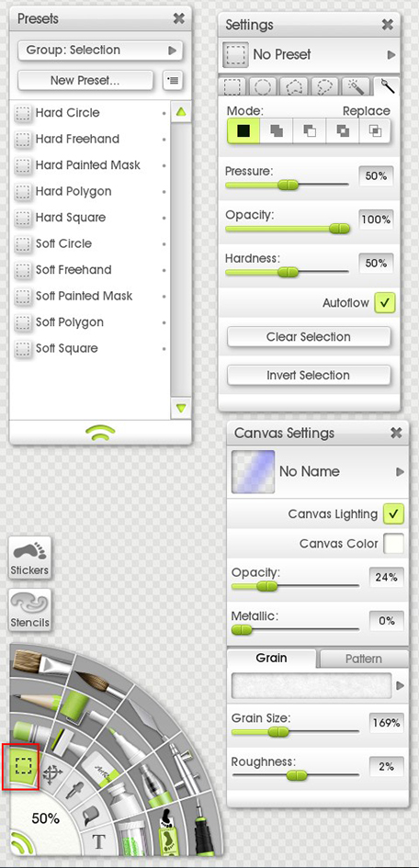Disable the Canvas Lighting checkbox
Image resolution: width=419 pixels, height=868 pixels.
(x=393, y=513)
